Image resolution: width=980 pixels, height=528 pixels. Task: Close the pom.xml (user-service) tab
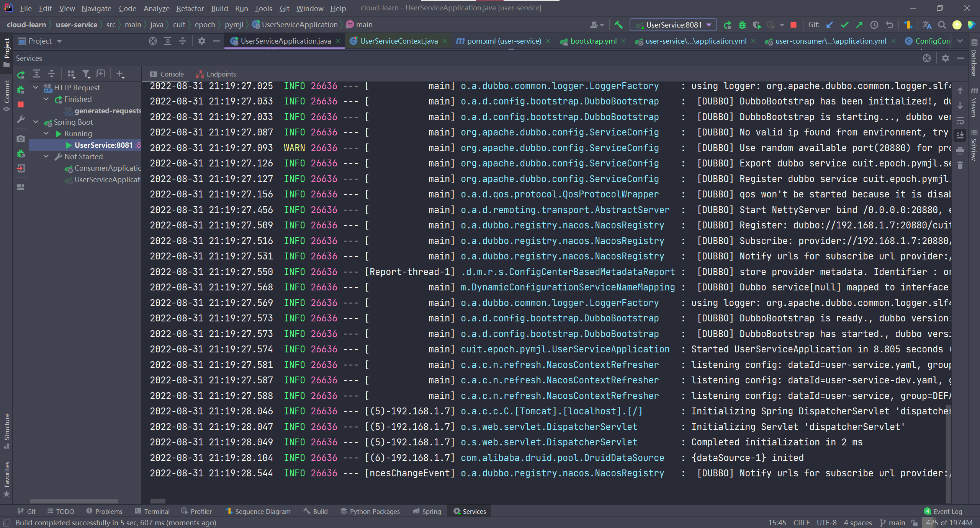[x=548, y=41]
